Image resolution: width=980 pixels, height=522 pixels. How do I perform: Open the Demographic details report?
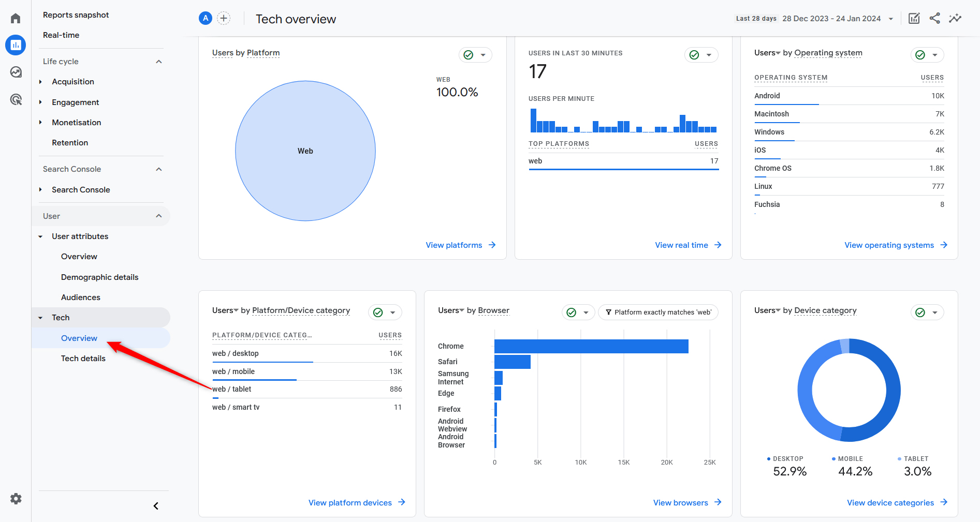[99, 277]
